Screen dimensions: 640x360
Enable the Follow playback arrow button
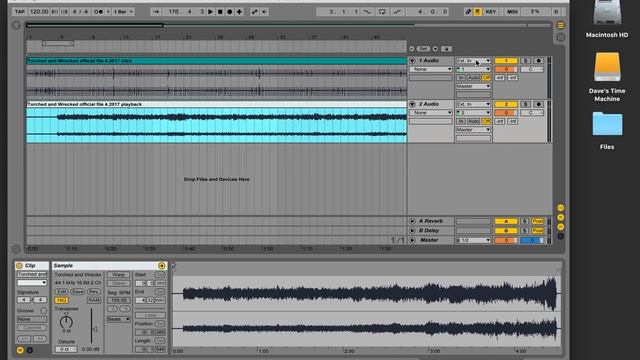(156, 12)
